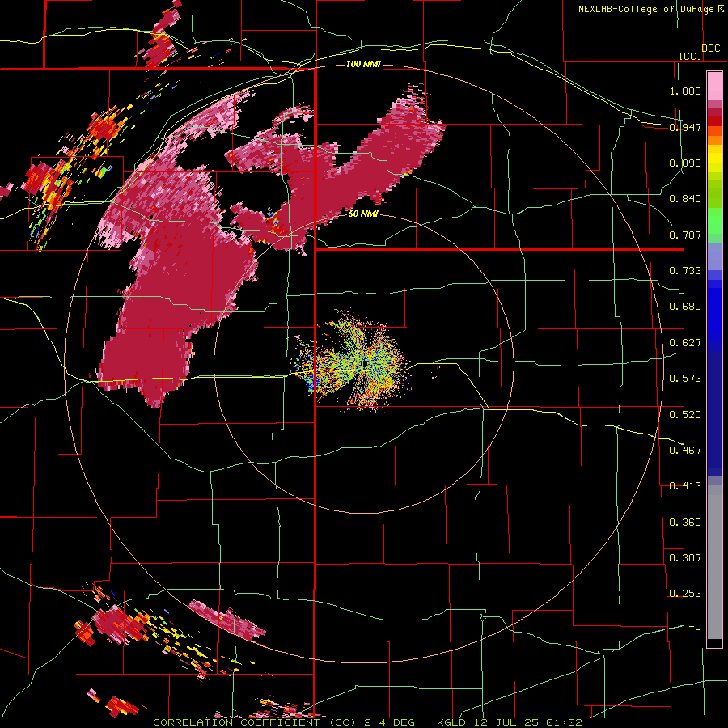The height and width of the screenshot is (728, 728).
Task: Click the 0.787 legend value
Action: [685, 235]
